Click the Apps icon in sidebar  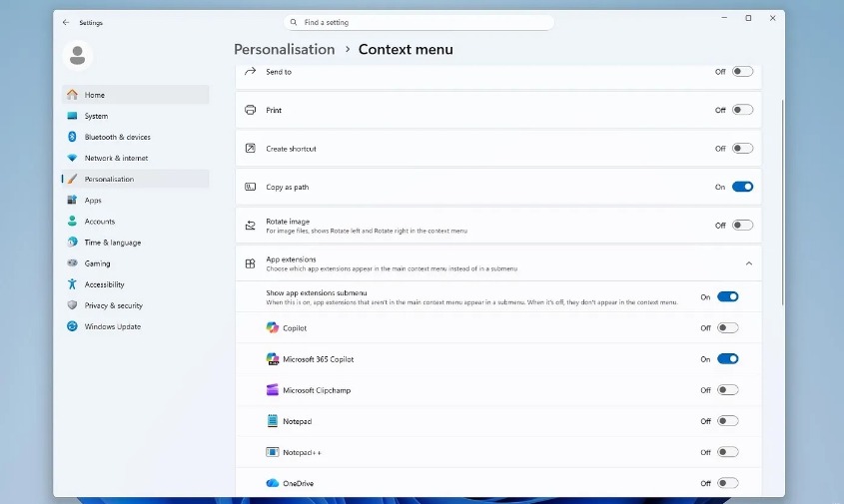[x=72, y=200]
